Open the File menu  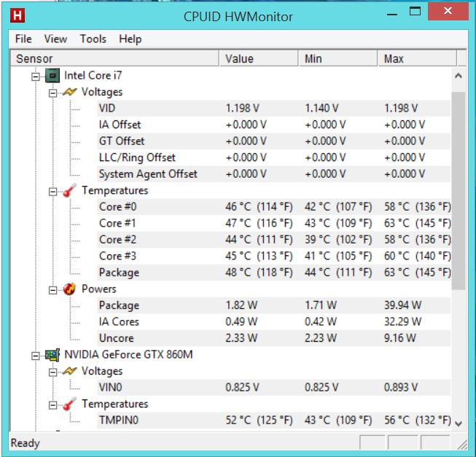pos(23,39)
